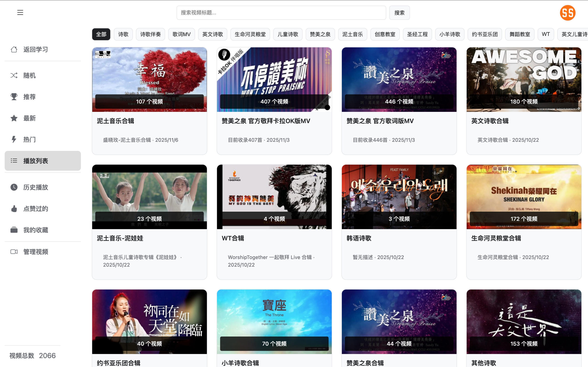The width and height of the screenshot is (588, 367).
Task: Click the thumbs-up icon for 点赞过的
Action: coord(14,209)
